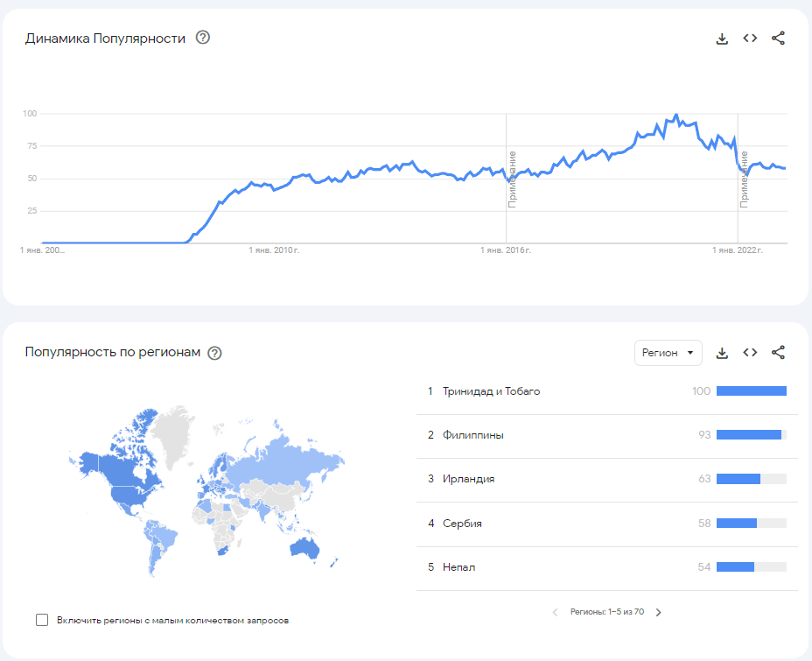This screenshot has height=661, width=812.
Task: Open embed code for regions panel
Action: pos(750,353)
